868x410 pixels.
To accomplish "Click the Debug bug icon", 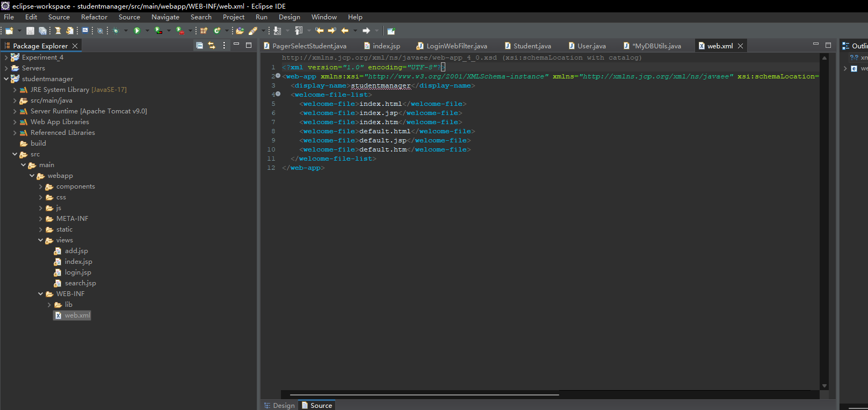I will click(x=115, y=31).
